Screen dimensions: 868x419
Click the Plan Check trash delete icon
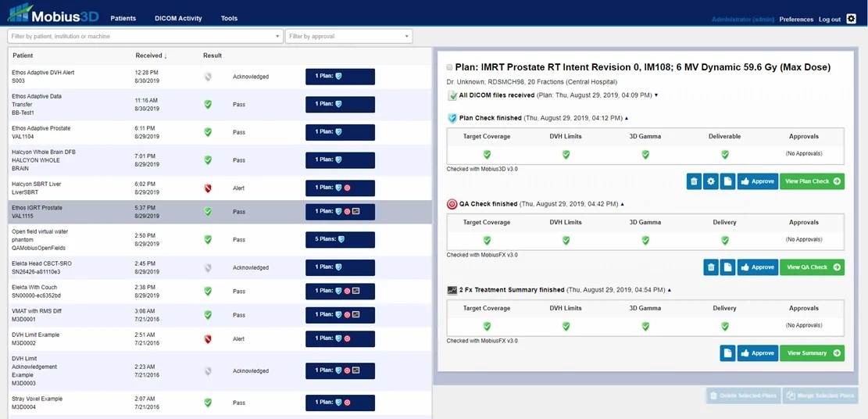click(x=694, y=181)
